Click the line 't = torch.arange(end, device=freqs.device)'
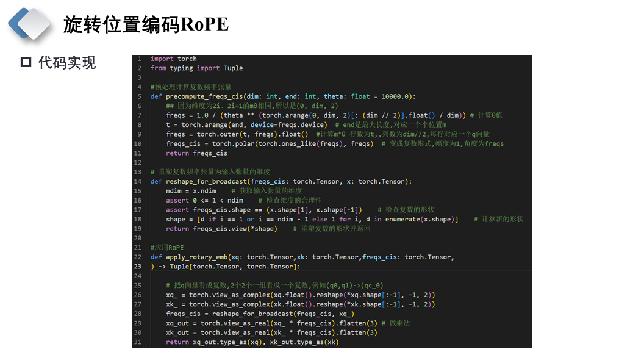 pyautogui.click(x=306, y=125)
